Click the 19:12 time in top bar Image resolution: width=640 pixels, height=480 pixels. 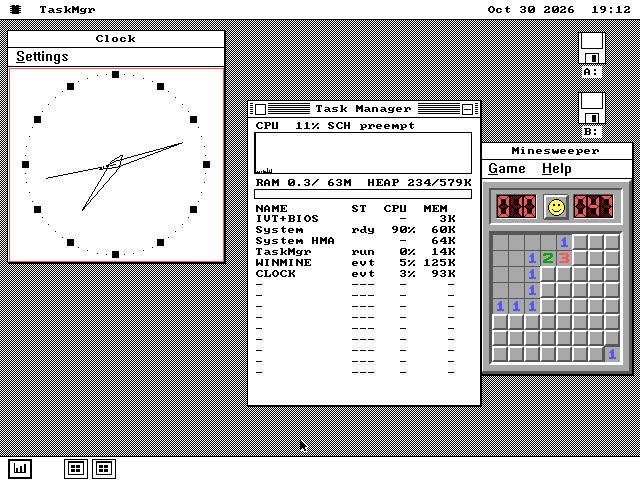[x=611, y=9]
